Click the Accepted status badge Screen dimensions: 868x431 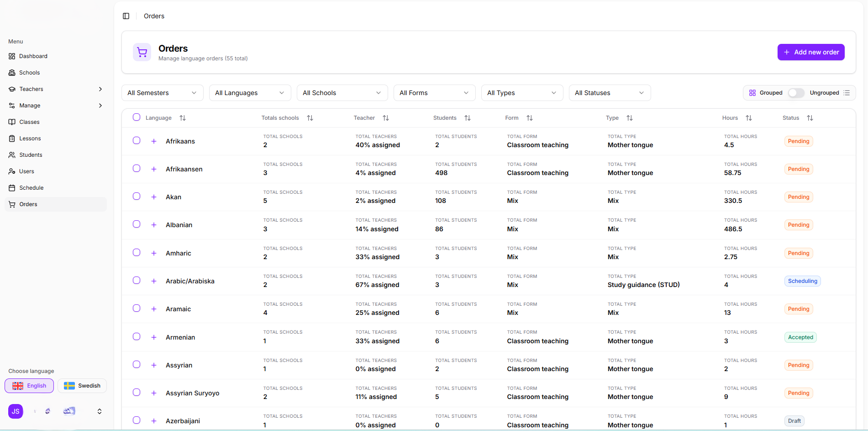tap(800, 337)
